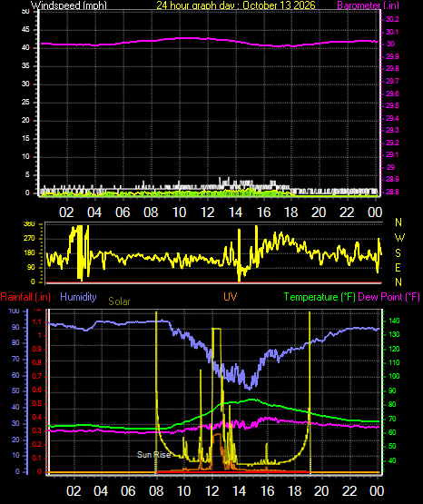Viewport: 423px width, 504px height.
Task: Click windspeed scale value 45
Action: (x=25, y=30)
